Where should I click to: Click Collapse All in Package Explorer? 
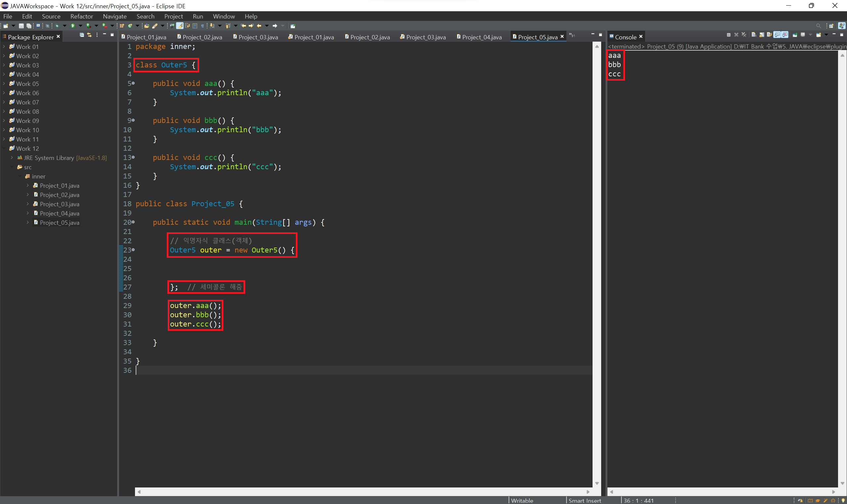click(x=82, y=35)
